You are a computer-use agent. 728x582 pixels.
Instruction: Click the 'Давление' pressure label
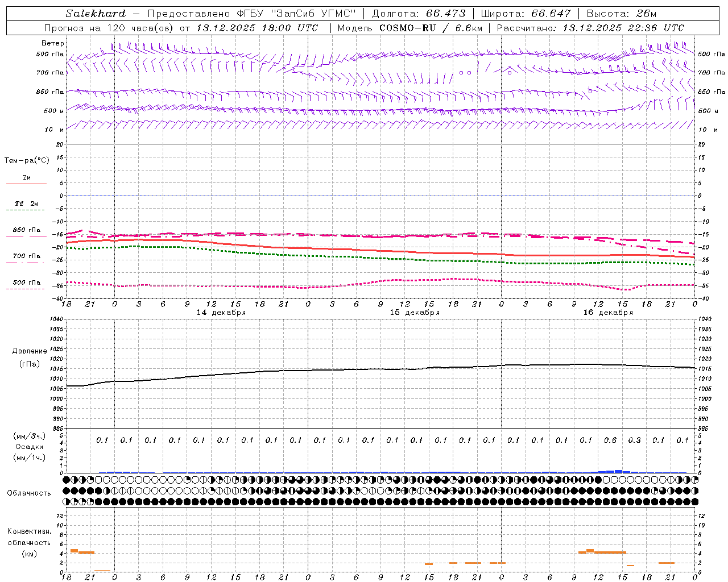[30, 351]
